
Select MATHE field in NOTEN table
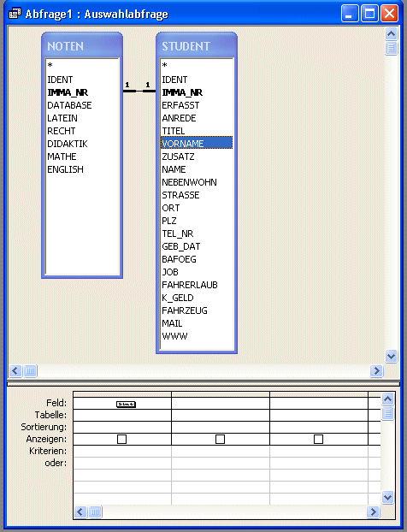(x=62, y=157)
